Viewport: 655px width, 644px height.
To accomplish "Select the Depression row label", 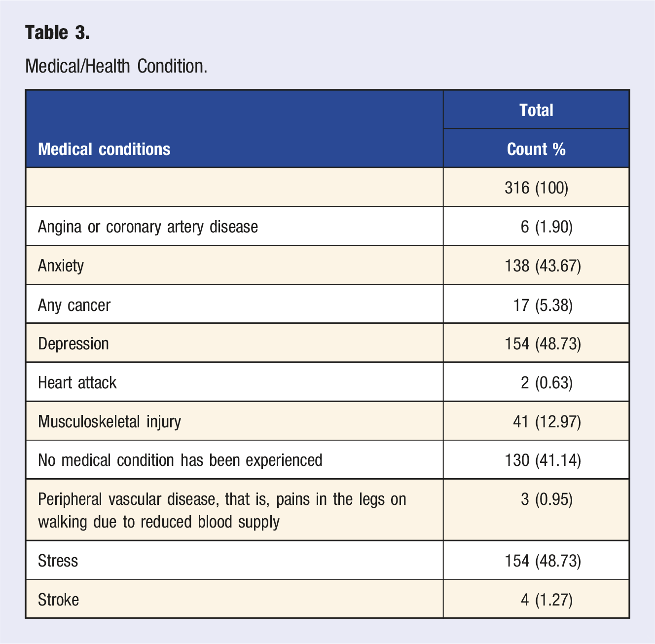I will point(73,343).
